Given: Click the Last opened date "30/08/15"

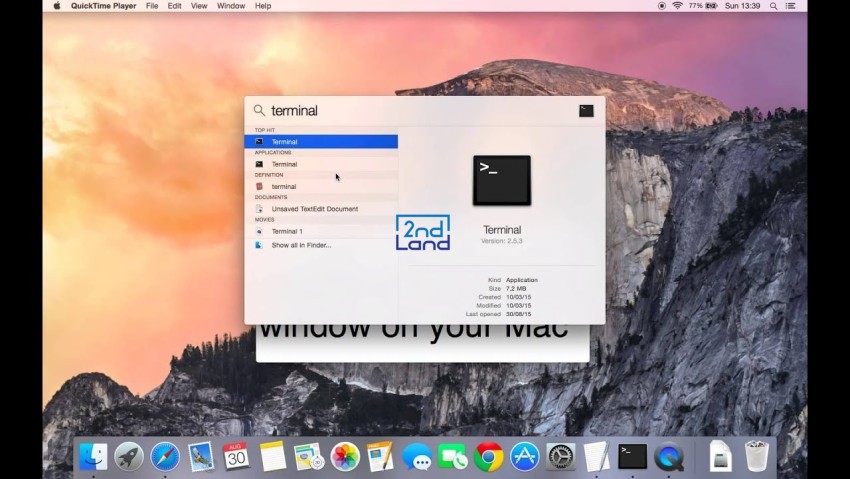Looking at the screenshot, I should point(519,314).
